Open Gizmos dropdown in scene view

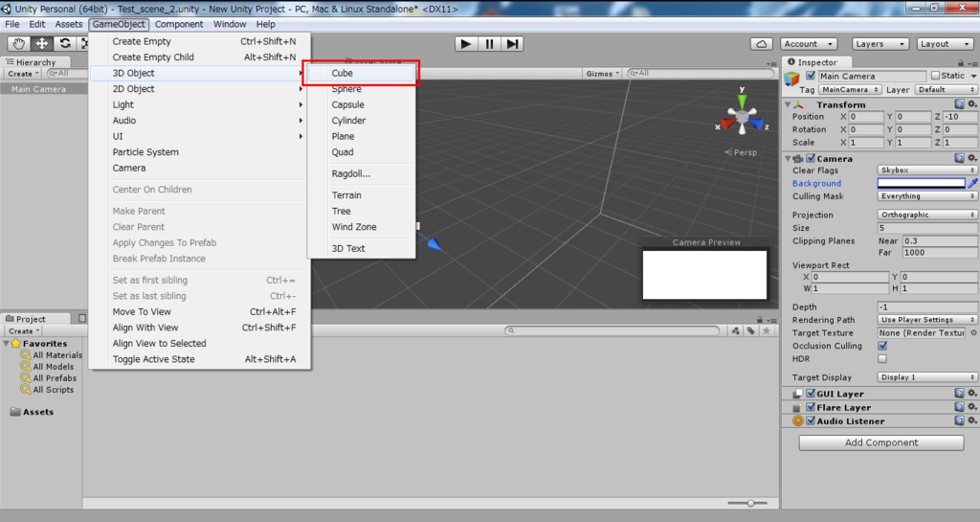point(602,73)
